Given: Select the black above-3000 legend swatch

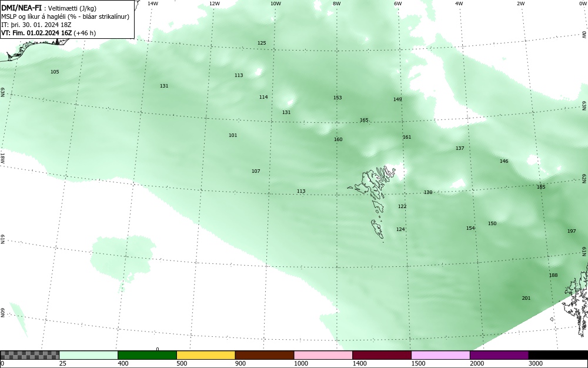Looking at the screenshot, I should tap(558, 355).
